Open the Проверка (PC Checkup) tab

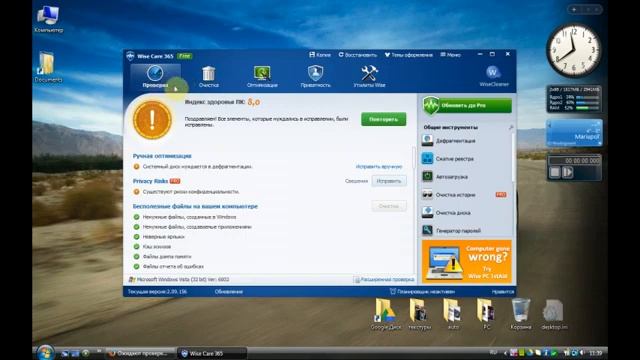tap(155, 77)
